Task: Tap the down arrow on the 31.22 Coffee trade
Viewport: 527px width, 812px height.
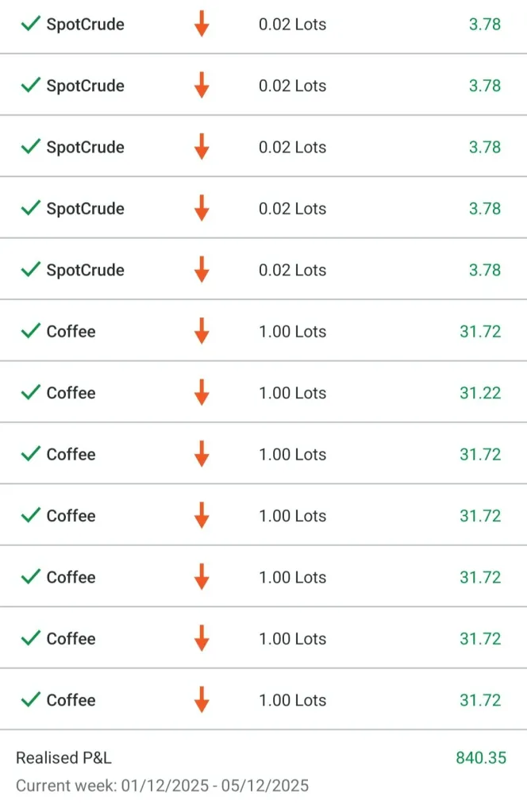Action: 202,392
